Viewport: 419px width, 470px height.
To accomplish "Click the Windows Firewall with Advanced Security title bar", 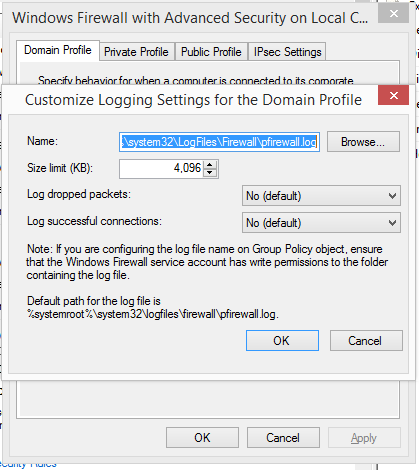I will click(x=190, y=18).
